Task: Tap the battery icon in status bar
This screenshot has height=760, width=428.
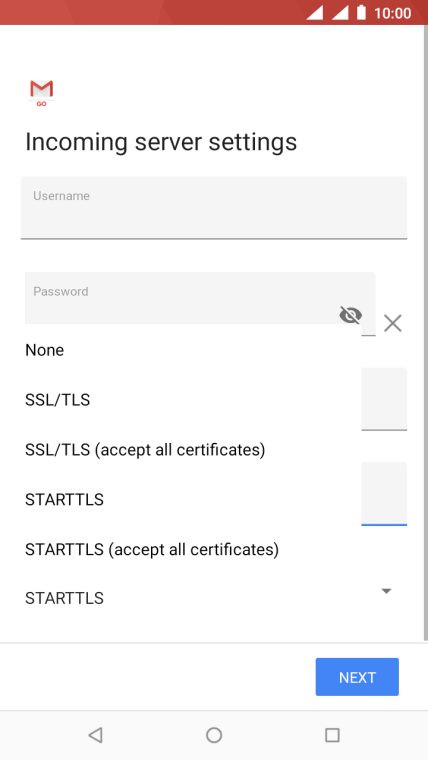Action: tap(361, 13)
